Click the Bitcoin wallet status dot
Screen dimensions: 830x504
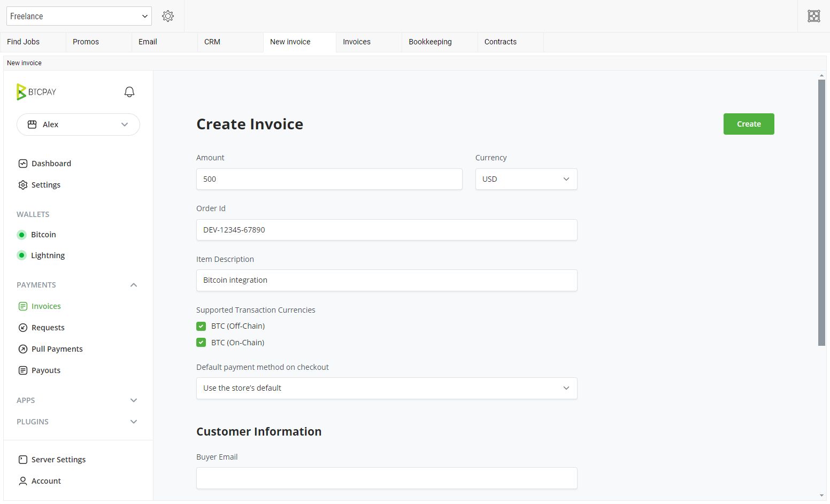point(21,234)
